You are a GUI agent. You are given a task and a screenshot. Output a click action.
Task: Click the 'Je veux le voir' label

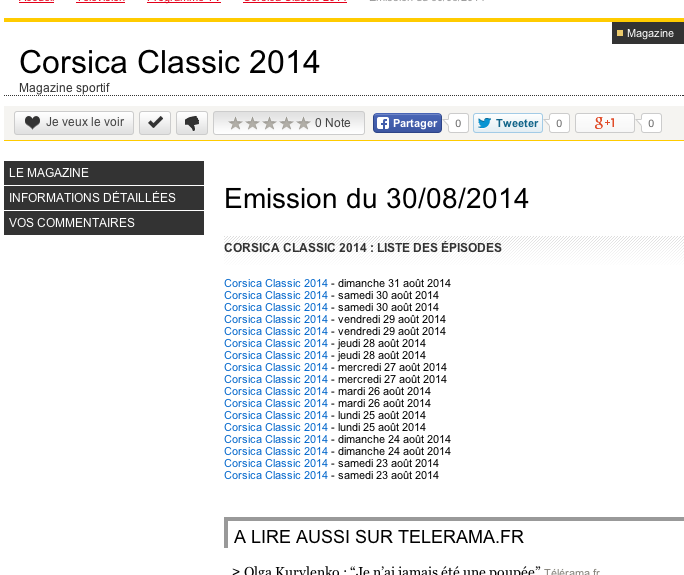[85, 122]
